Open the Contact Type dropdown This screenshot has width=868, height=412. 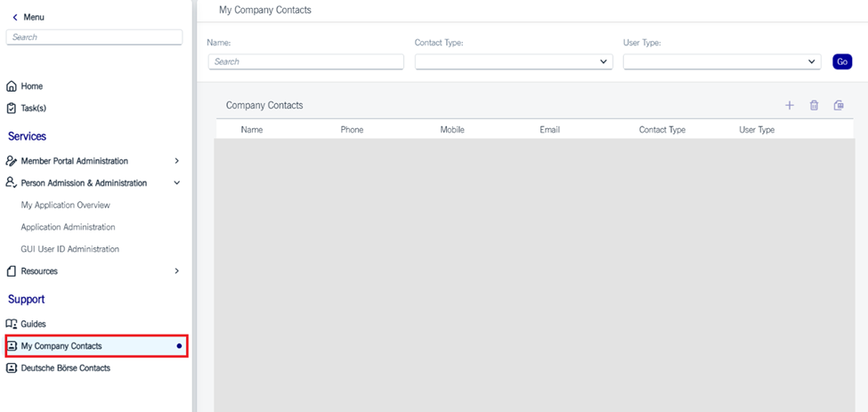click(514, 61)
